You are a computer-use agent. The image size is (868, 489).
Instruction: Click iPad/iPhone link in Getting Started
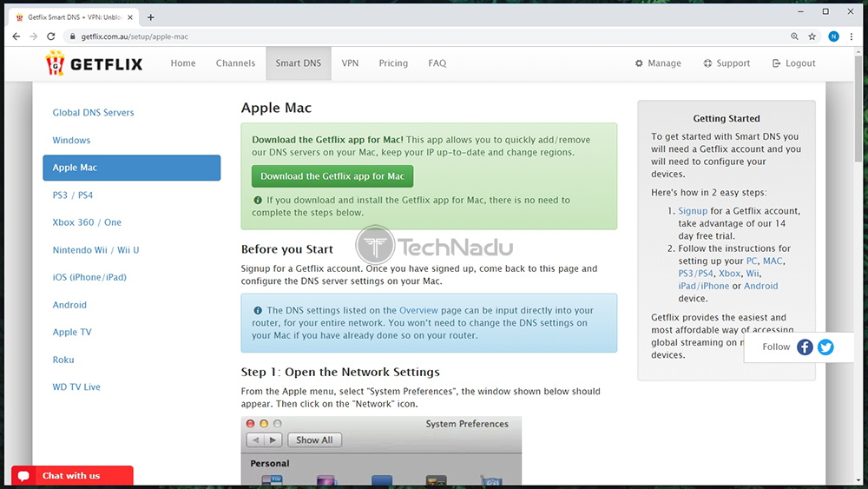pos(704,286)
